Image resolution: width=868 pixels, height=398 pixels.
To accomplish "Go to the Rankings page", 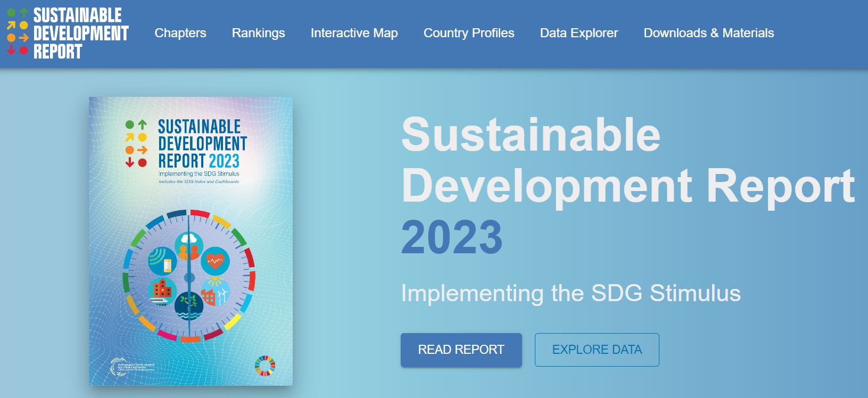I will coord(259,33).
